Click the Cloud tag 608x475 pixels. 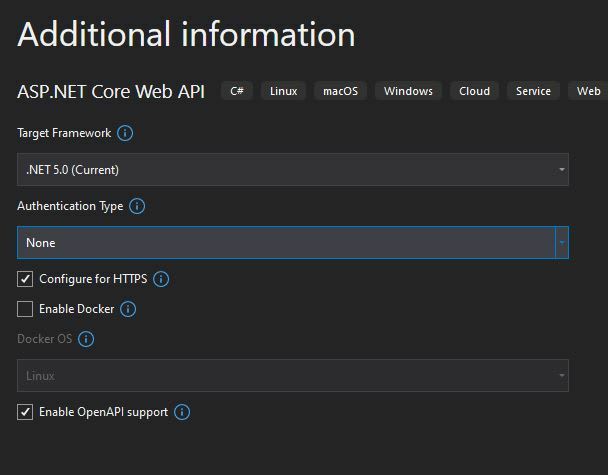[474, 91]
